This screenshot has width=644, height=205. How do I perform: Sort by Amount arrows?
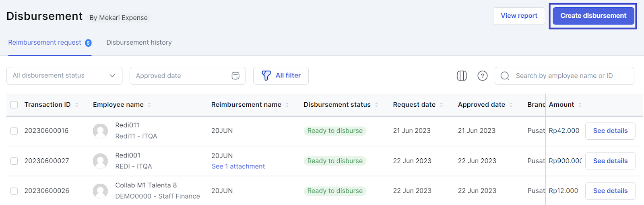[580, 105]
